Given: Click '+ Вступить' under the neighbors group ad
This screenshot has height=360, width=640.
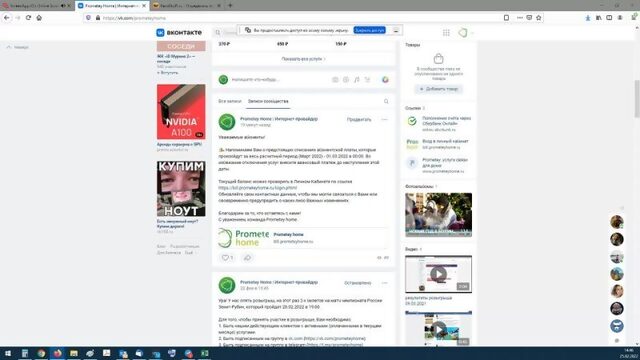Looking at the screenshot, I should (167, 73).
